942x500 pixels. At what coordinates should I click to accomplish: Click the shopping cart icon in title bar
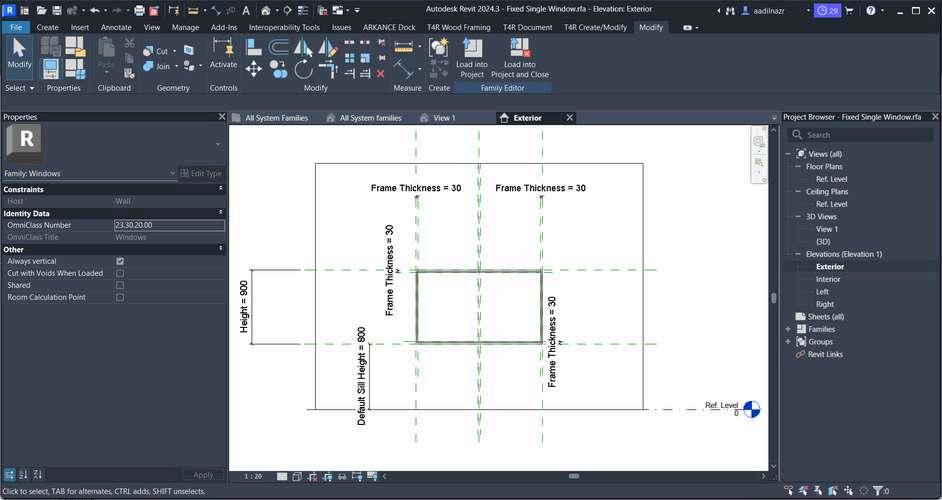pos(849,11)
